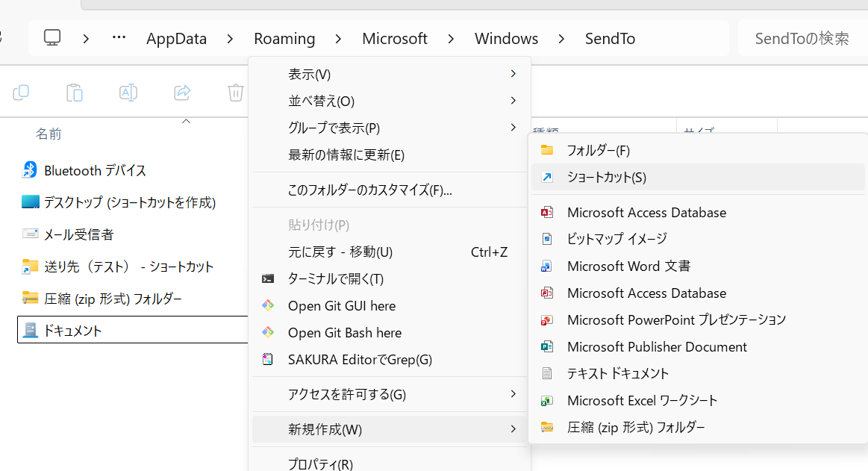Click the SendToの検索 search box
This screenshot has height=471, width=868.
tap(802, 38)
